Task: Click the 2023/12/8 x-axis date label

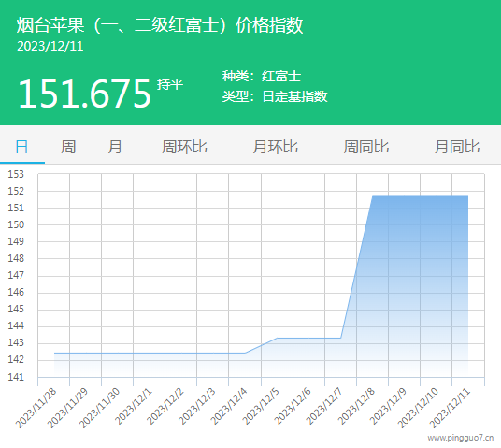Action: tap(356, 406)
